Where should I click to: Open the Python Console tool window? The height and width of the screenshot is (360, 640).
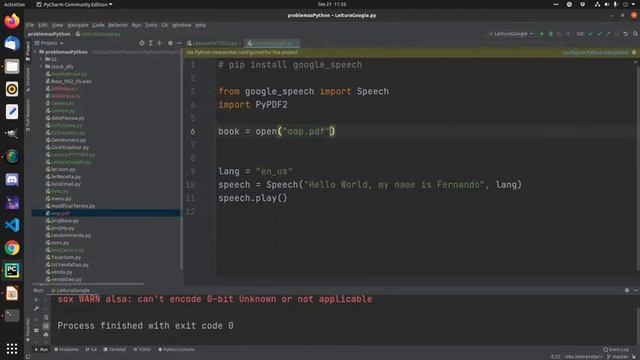coord(176,349)
